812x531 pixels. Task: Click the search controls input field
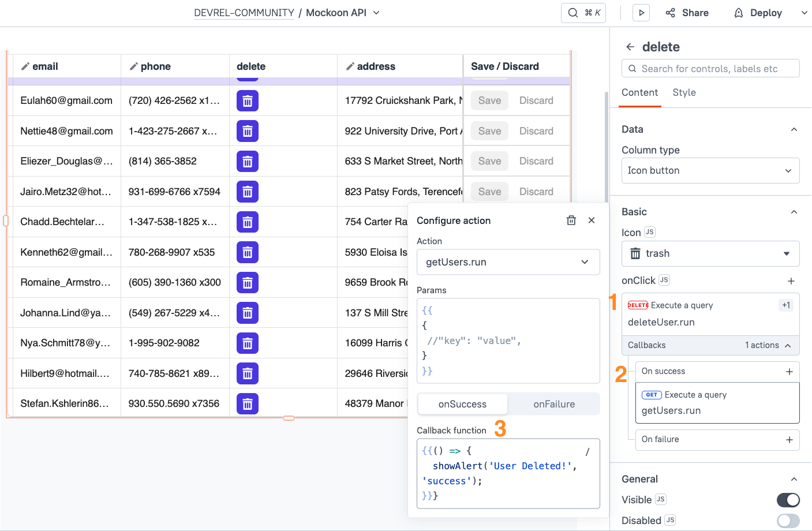coord(710,68)
